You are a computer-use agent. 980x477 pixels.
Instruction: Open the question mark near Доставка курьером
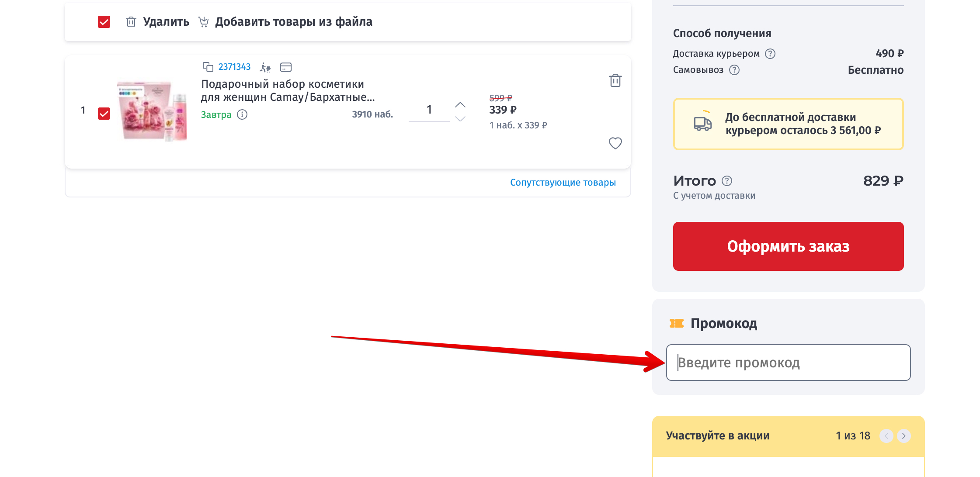771,53
